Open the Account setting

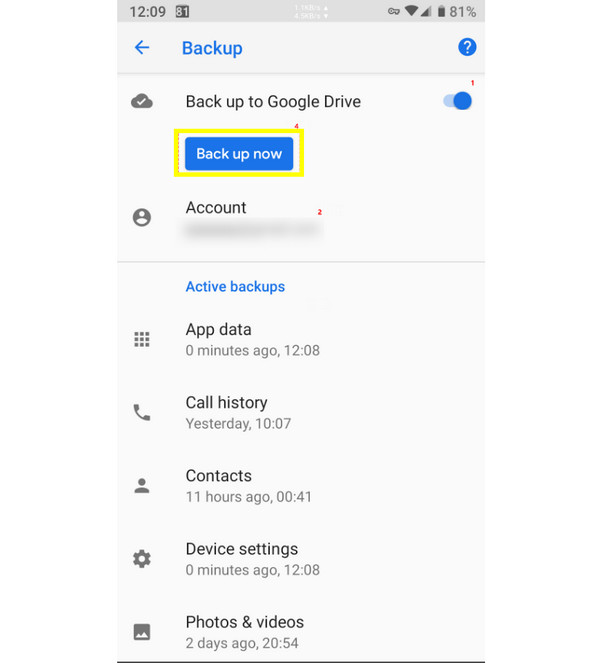301,218
